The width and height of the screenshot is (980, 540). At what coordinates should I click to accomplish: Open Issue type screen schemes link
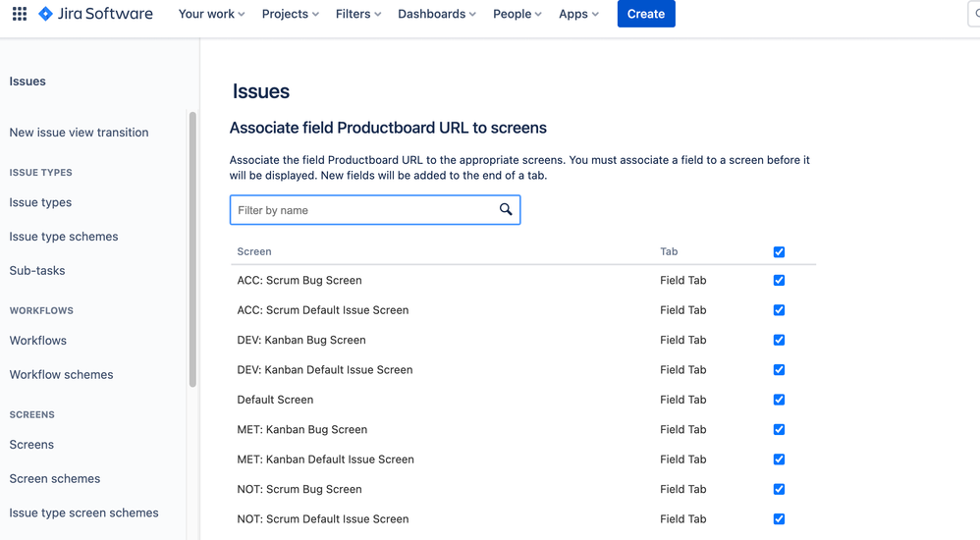click(83, 513)
